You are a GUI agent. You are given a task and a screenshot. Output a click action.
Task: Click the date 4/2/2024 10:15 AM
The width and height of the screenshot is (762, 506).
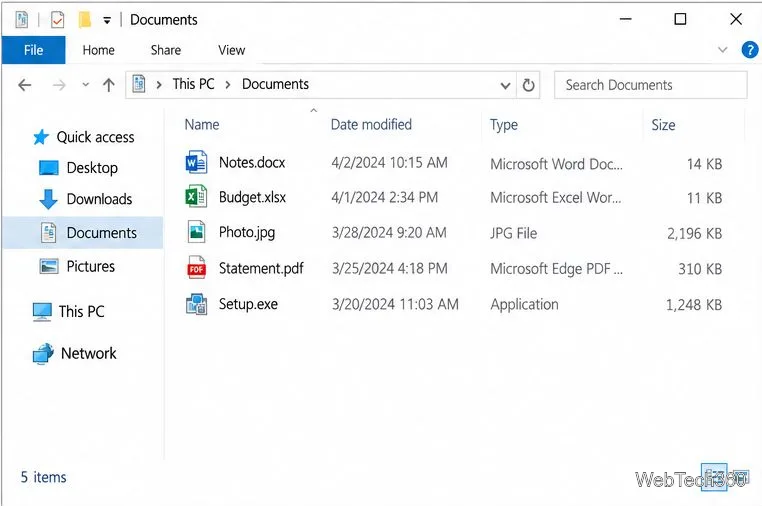point(389,162)
